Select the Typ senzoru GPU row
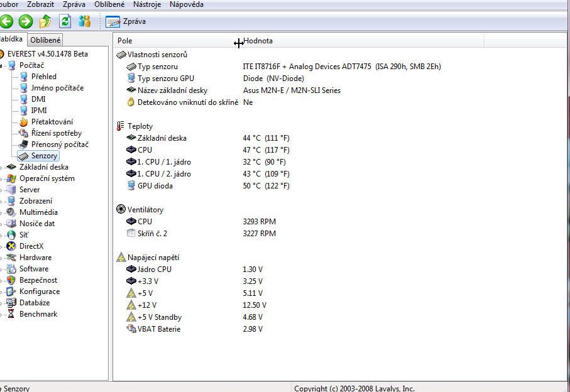The width and height of the screenshot is (570, 392). click(215, 78)
